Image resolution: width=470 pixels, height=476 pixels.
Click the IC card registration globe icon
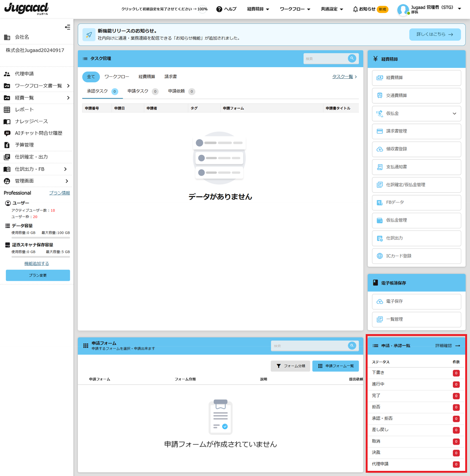pos(380,256)
